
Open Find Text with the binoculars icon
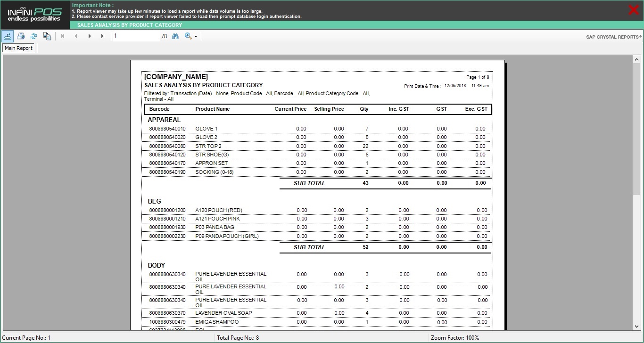click(x=175, y=36)
